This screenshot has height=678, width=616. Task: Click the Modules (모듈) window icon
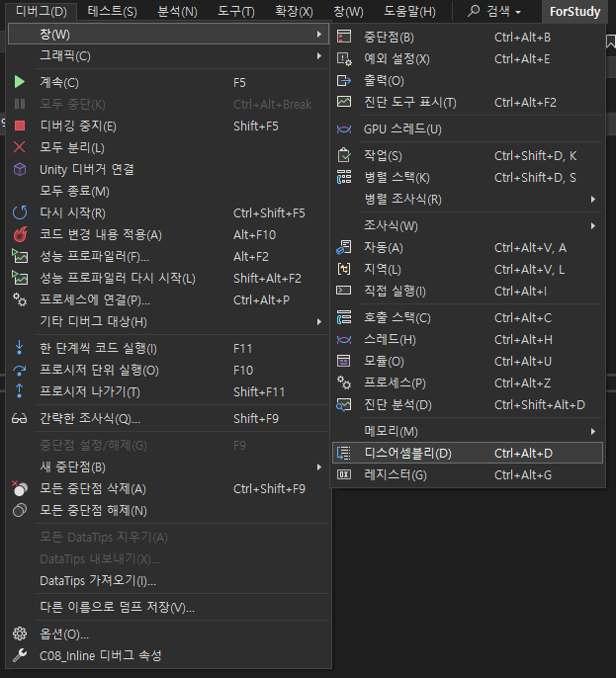click(x=344, y=361)
